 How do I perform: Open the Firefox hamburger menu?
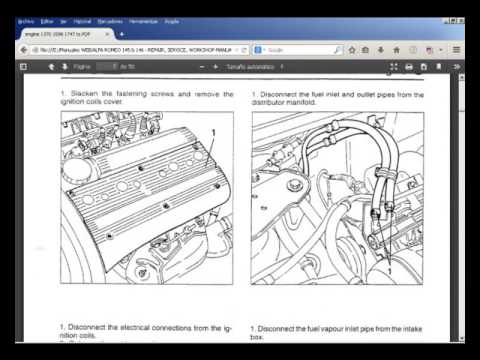tap(457, 50)
